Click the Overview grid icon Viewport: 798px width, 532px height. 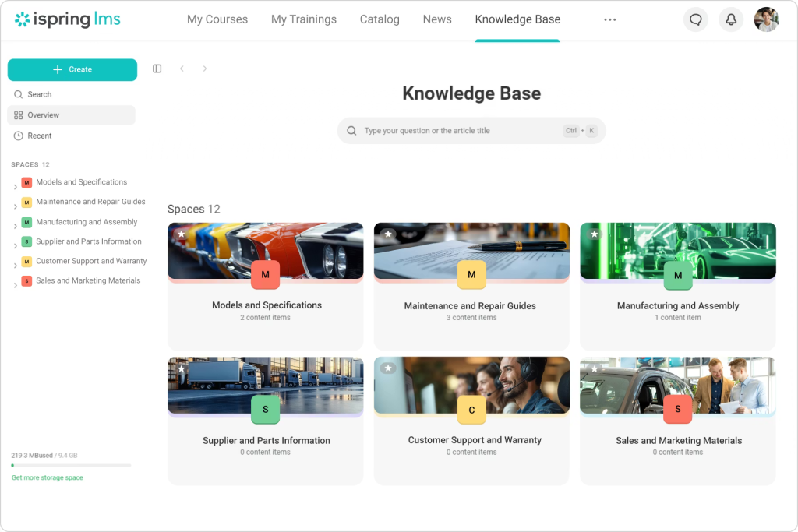[18, 115]
